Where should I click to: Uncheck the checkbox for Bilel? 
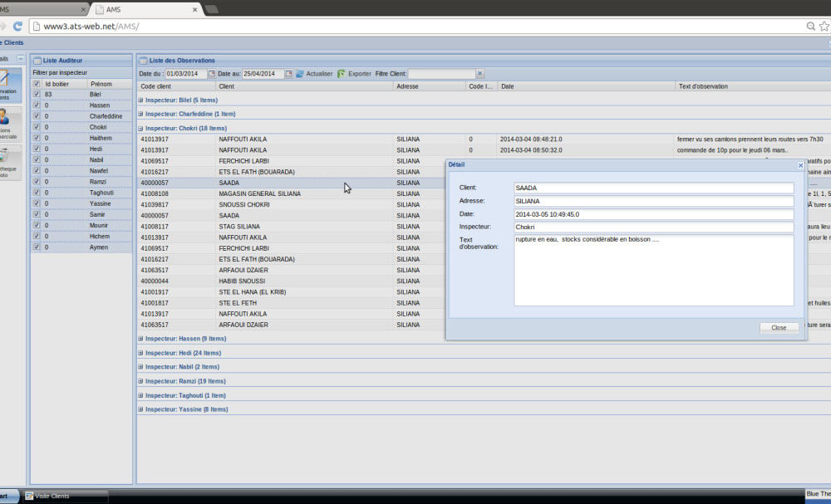point(36,95)
